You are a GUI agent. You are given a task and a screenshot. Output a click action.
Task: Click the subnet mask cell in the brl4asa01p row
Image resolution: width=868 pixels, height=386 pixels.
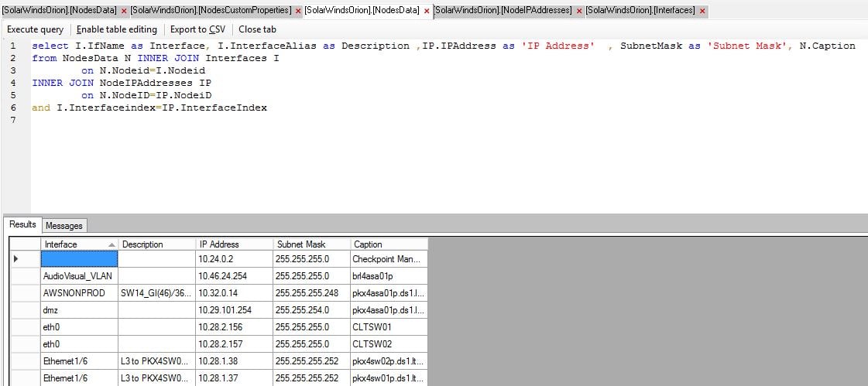pyautogui.click(x=312, y=276)
